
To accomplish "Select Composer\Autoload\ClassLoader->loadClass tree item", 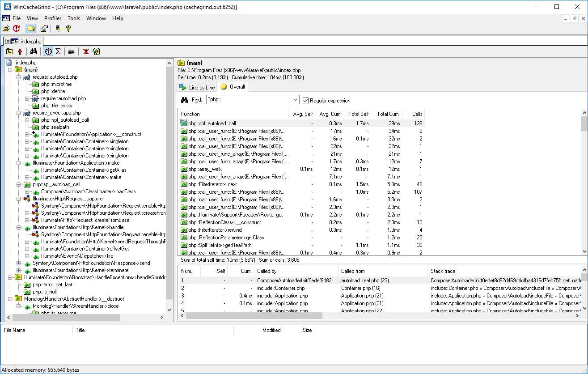I will pos(89,191).
